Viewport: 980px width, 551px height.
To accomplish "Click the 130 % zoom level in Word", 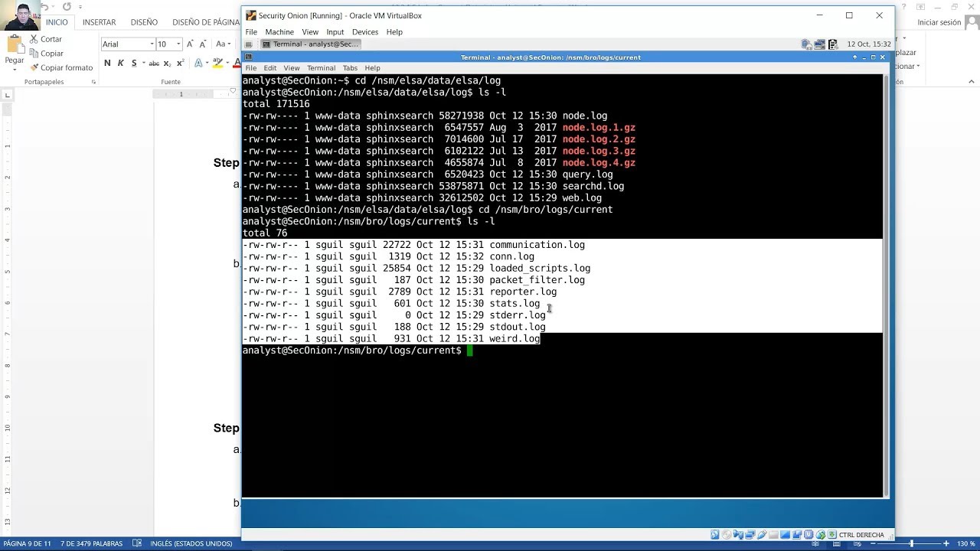I will 965,543.
